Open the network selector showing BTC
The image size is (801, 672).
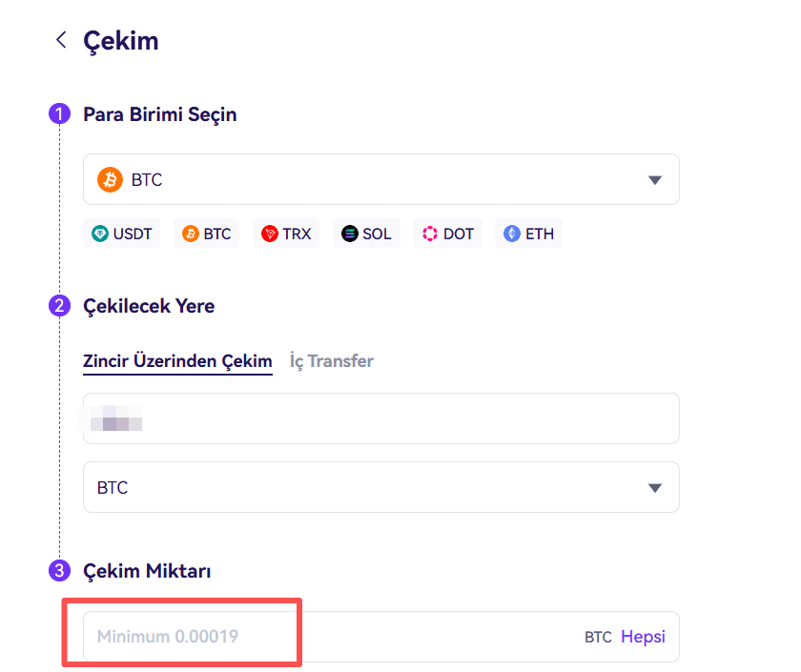click(x=381, y=487)
